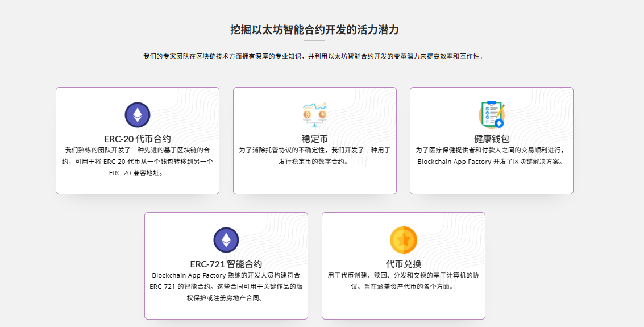Click the gold star coin icon
Image resolution: width=644 pixels, height=327 pixels.
click(403, 239)
